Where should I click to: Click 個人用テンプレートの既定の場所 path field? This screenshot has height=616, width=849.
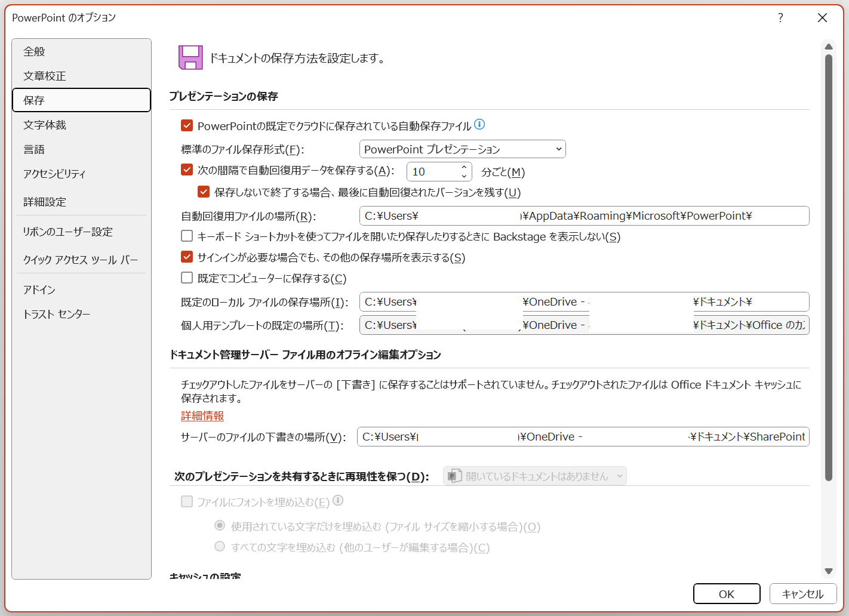tap(585, 325)
